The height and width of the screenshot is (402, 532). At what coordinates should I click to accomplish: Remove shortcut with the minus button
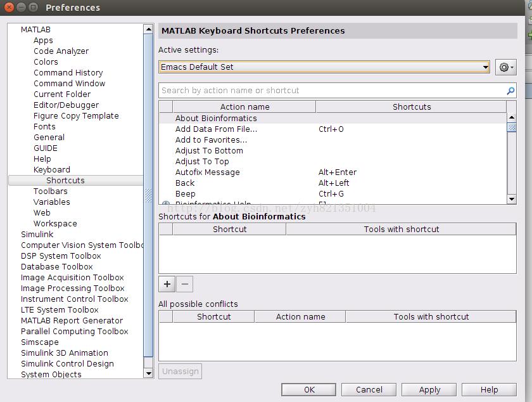coord(184,284)
